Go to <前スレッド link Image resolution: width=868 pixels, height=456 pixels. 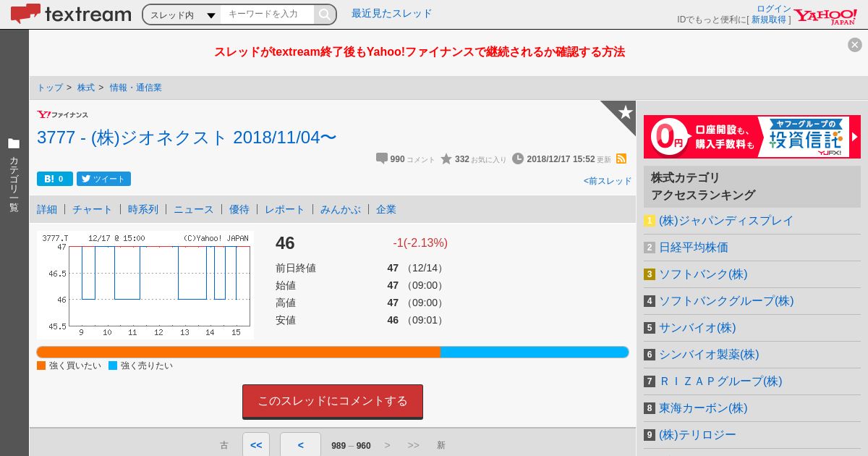(608, 181)
